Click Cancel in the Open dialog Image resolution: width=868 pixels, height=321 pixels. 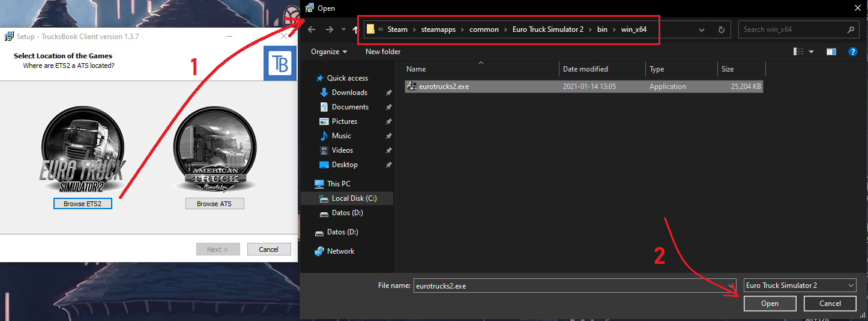(x=830, y=304)
